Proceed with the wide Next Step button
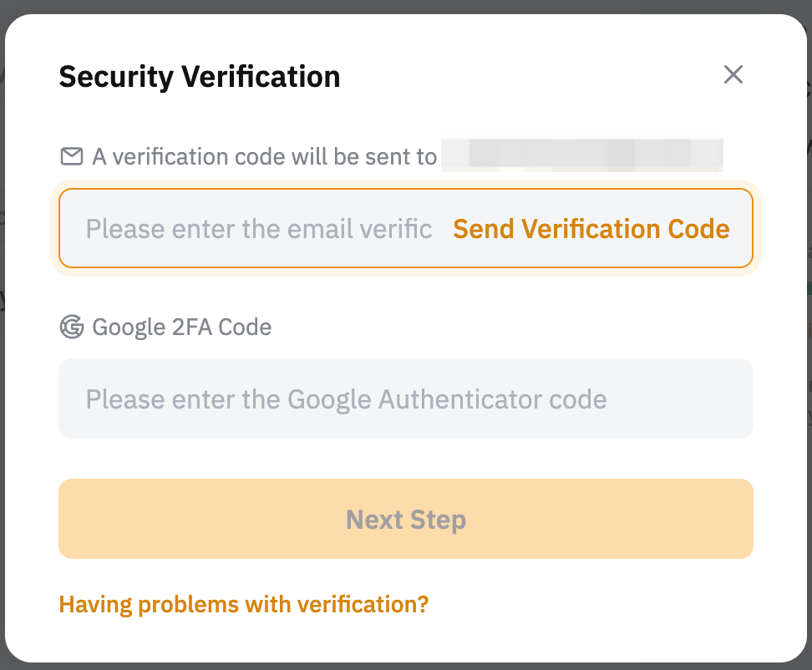 (405, 519)
